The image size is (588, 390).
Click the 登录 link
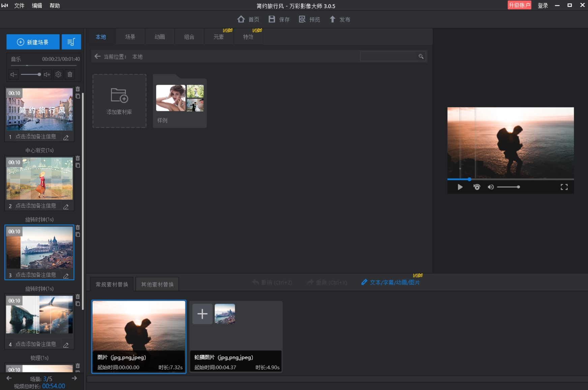[543, 5]
